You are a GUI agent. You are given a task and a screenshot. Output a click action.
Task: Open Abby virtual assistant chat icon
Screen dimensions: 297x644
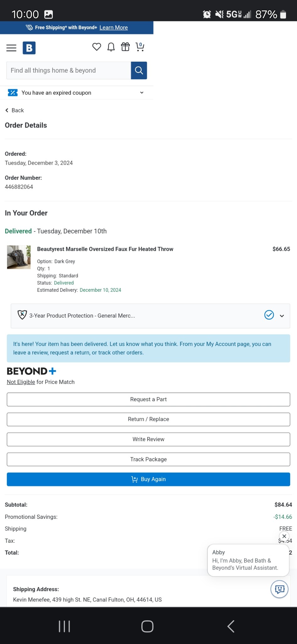pos(279,589)
